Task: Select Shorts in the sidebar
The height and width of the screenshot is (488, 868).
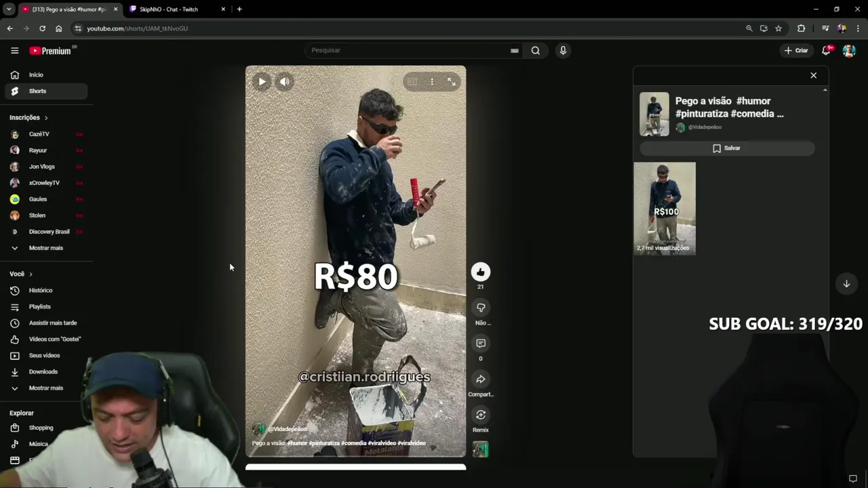Action: (x=46, y=91)
